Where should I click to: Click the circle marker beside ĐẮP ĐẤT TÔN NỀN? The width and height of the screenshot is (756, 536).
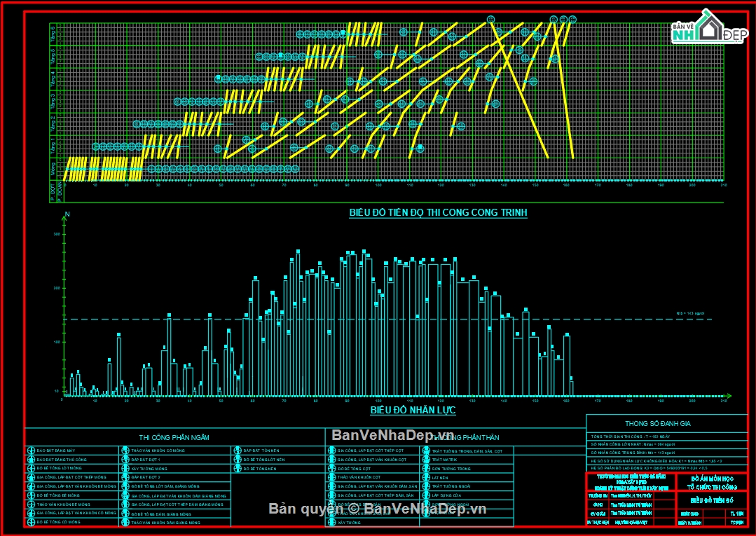239,451
